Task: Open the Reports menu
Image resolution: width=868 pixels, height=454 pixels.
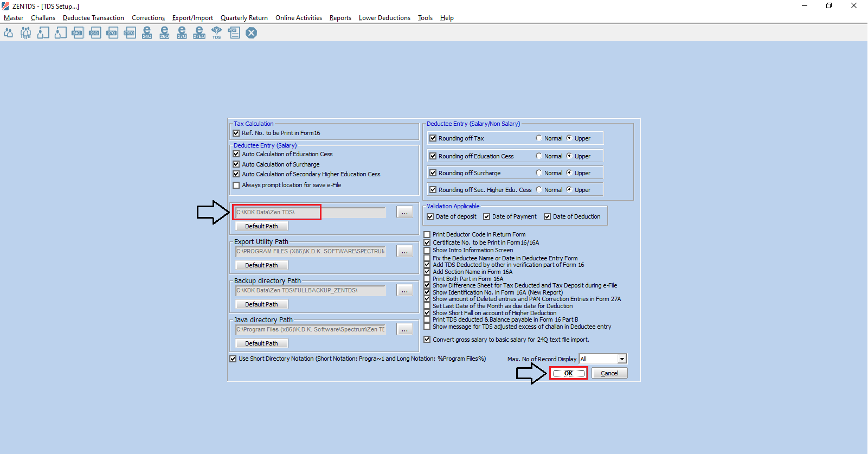Action: click(x=340, y=18)
